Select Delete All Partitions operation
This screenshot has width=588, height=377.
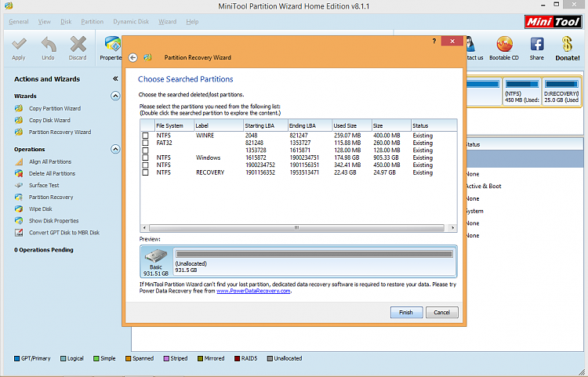(x=52, y=173)
